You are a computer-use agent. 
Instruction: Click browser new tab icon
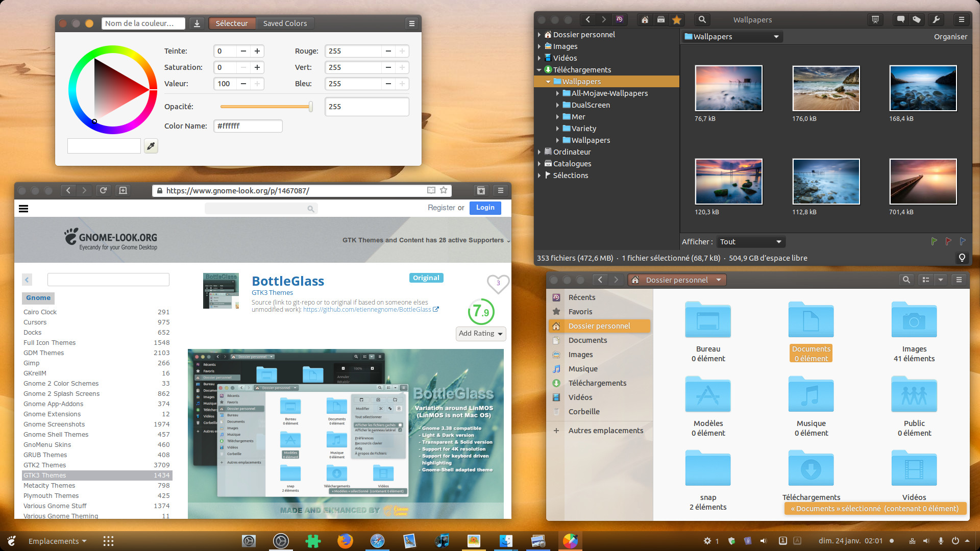tap(123, 190)
